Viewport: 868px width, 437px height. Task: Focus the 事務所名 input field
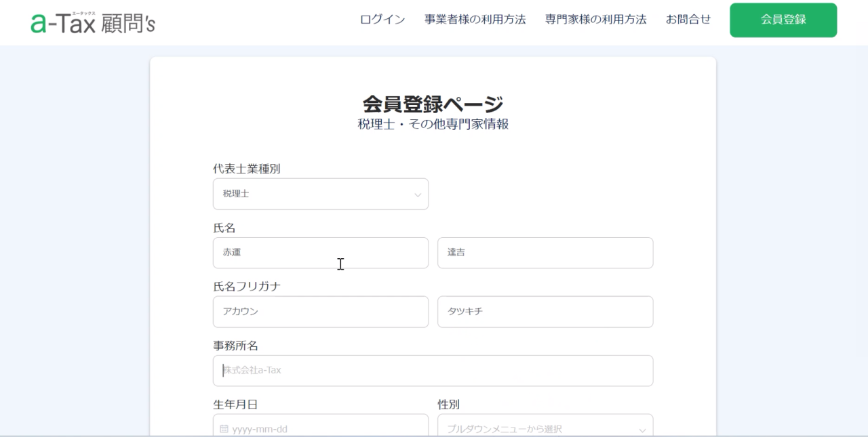(433, 371)
